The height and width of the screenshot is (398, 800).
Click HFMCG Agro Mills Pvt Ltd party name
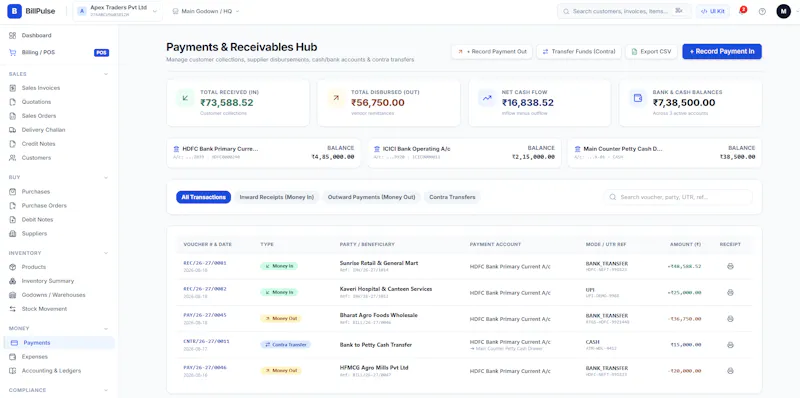click(374, 368)
